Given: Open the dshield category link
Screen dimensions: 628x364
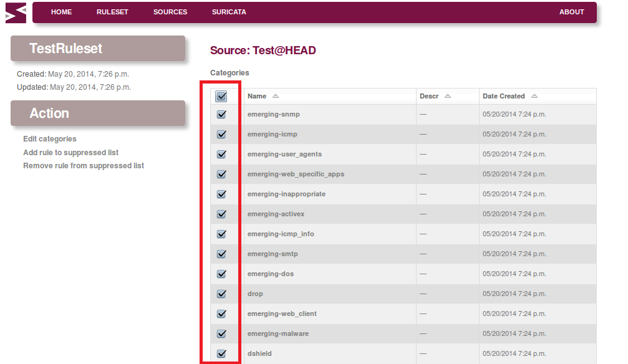Looking at the screenshot, I should (x=259, y=353).
